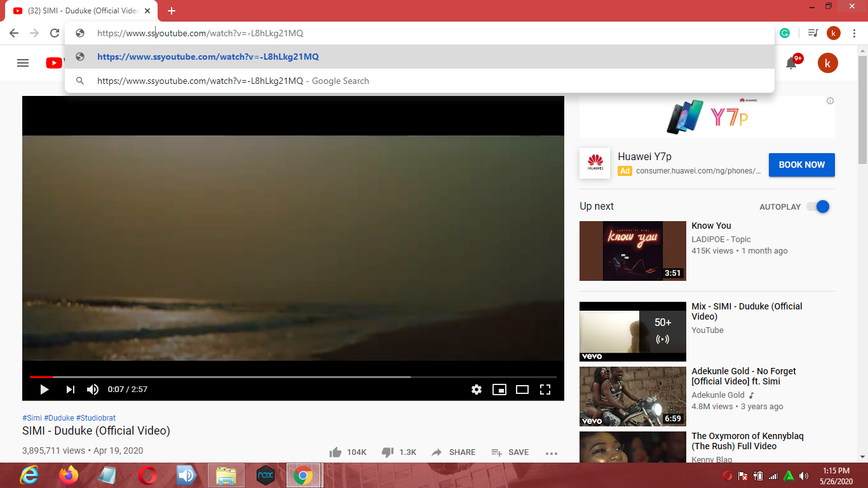Click the LADIPOE - Topic channel name
The image size is (868, 488).
tap(721, 240)
